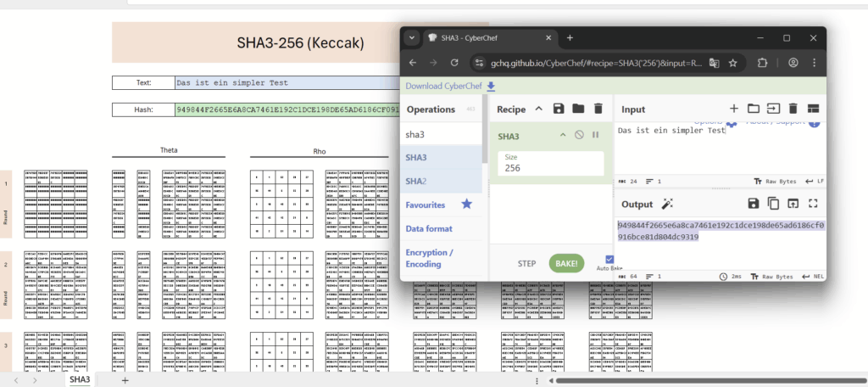The image size is (868, 387).
Task: Add a new input tab
Action: pyautogui.click(x=734, y=109)
